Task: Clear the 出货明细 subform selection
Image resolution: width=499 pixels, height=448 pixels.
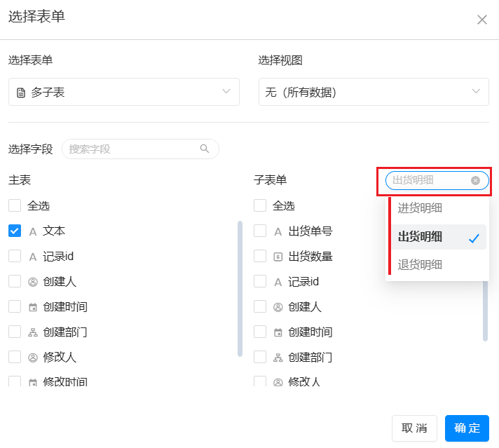Action: (x=475, y=180)
